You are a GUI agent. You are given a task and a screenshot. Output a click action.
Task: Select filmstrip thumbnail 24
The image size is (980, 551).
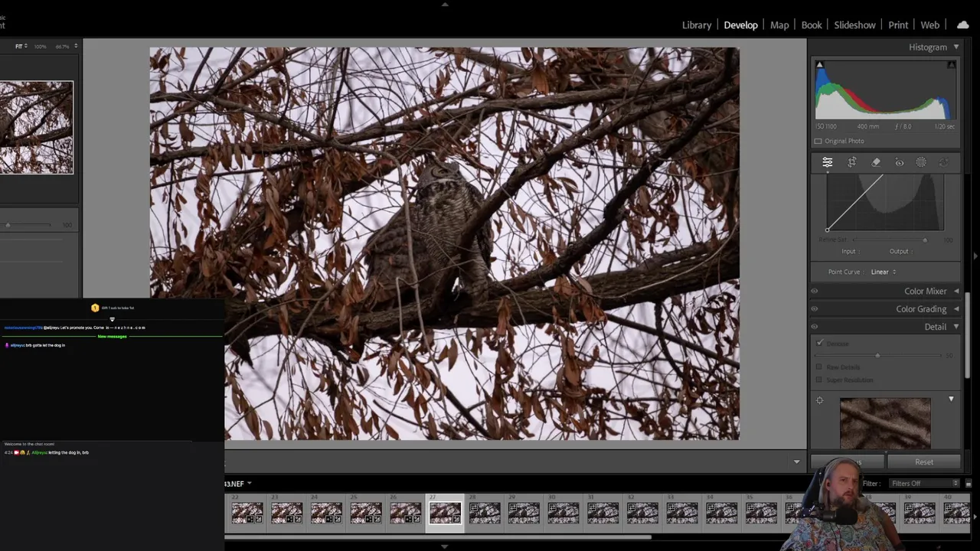[x=326, y=513]
